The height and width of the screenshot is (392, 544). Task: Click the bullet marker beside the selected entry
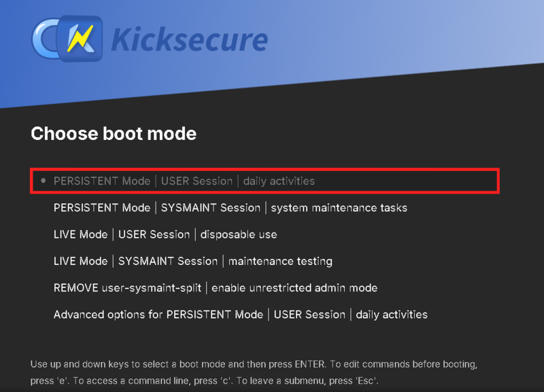click(x=43, y=181)
